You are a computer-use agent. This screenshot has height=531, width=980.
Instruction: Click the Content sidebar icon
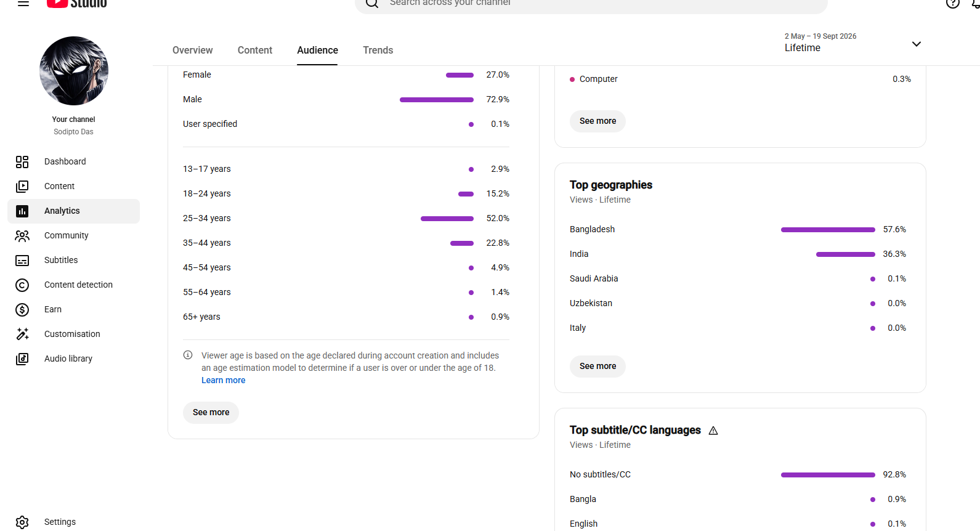22,186
